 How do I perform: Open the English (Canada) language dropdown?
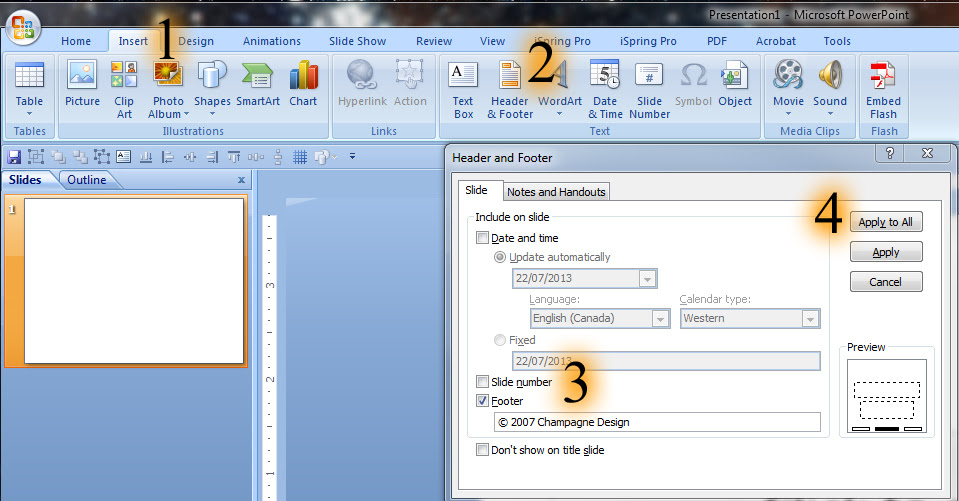coord(660,319)
